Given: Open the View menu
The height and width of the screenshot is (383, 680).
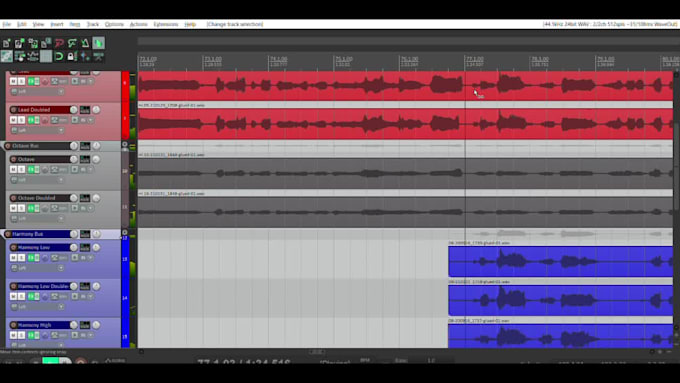Looking at the screenshot, I should (38, 24).
